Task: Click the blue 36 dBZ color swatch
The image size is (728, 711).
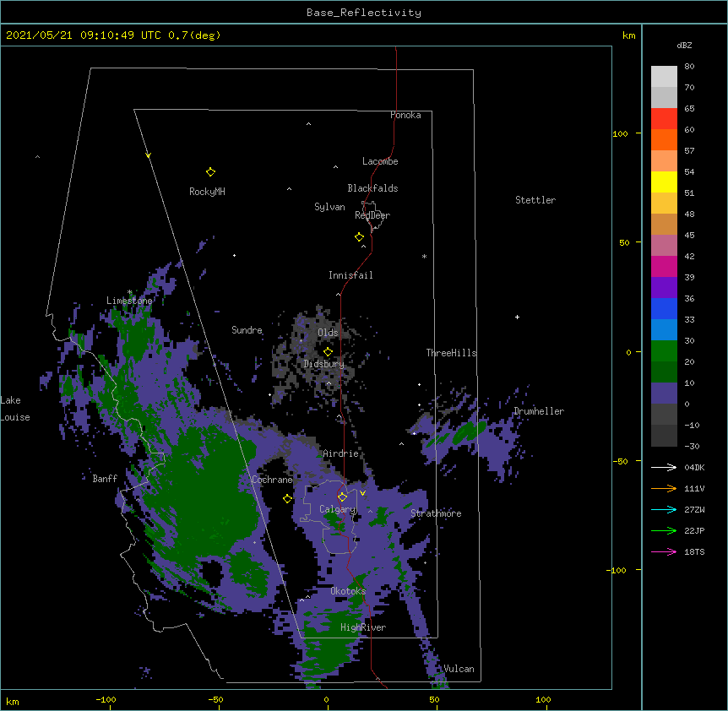Action: [x=664, y=308]
